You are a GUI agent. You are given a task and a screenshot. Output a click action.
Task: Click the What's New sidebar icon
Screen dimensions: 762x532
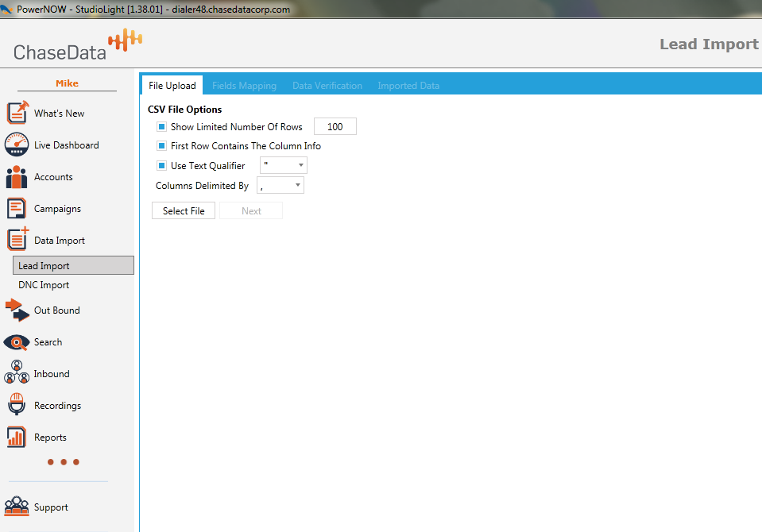17,113
